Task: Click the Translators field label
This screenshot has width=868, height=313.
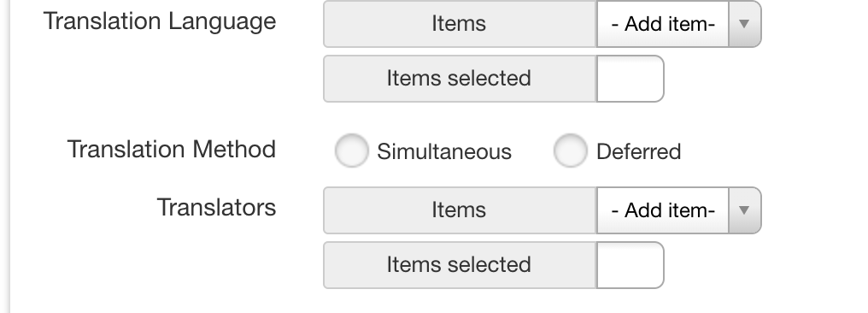Action: (216, 208)
